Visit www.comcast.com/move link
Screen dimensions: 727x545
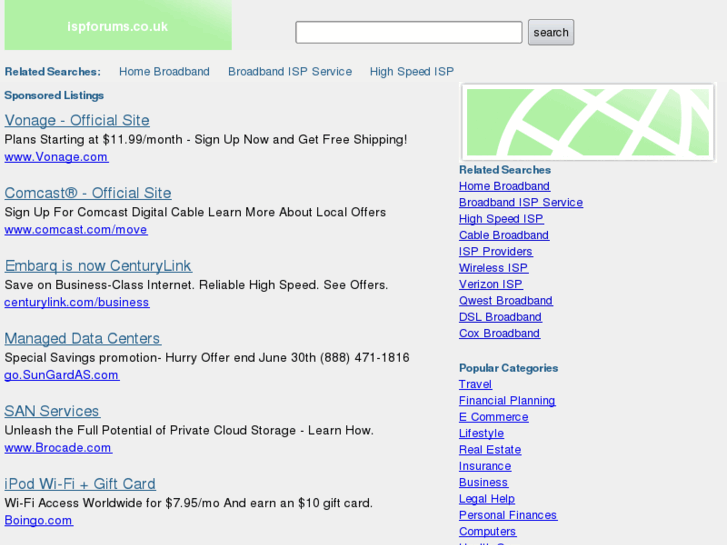(x=76, y=230)
